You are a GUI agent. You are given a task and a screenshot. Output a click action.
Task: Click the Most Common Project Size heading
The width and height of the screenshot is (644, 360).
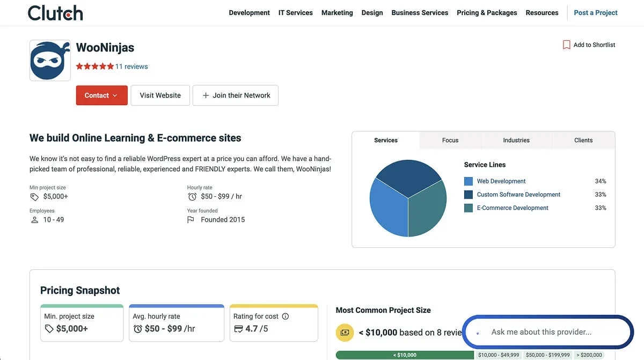tap(383, 310)
